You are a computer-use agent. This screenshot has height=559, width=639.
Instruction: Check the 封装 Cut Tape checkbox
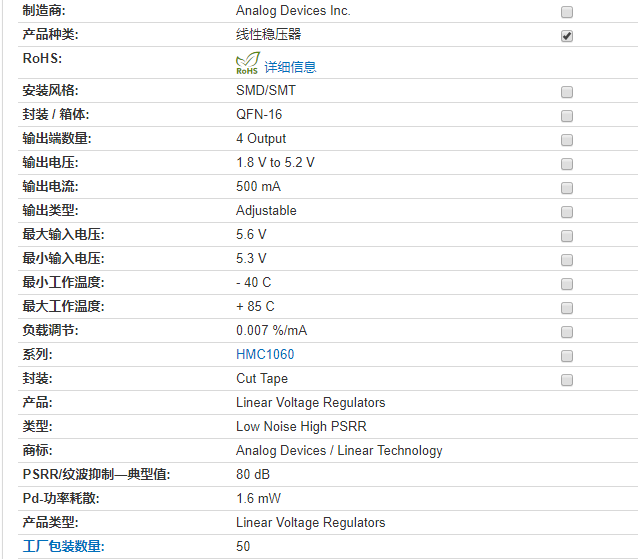click(567, 380)
